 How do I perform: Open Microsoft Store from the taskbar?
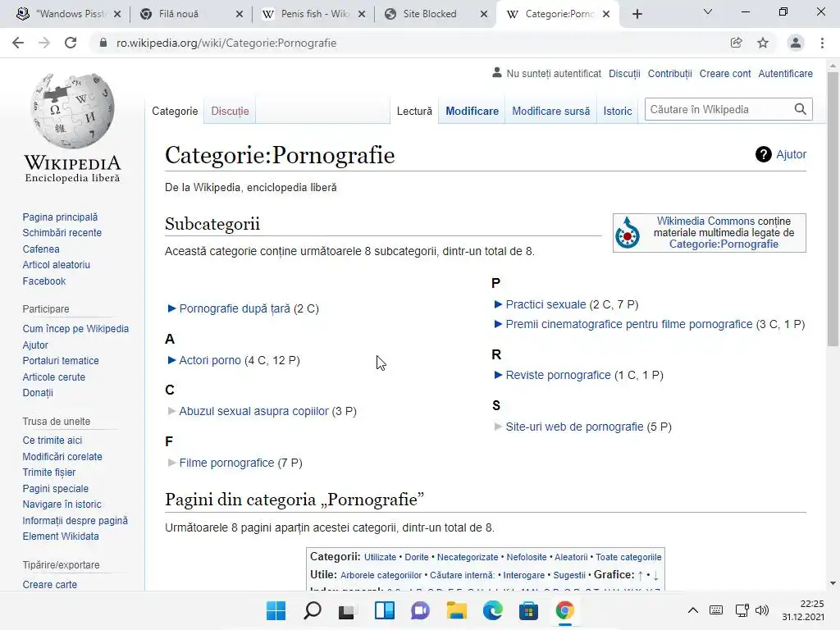pos(529,610)
